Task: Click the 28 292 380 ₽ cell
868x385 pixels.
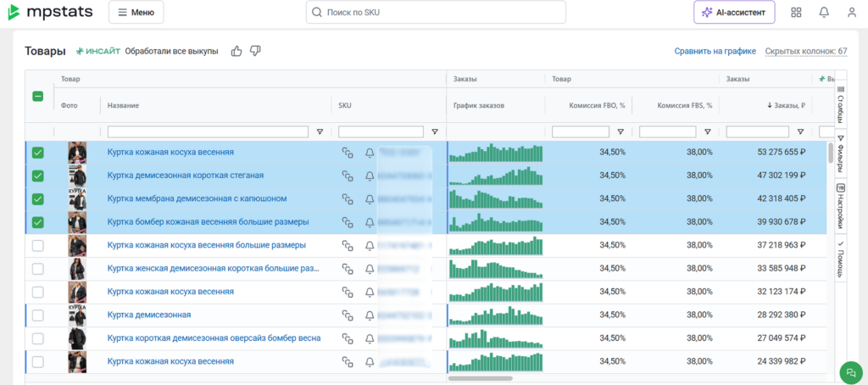Action: tap(782, 315)
